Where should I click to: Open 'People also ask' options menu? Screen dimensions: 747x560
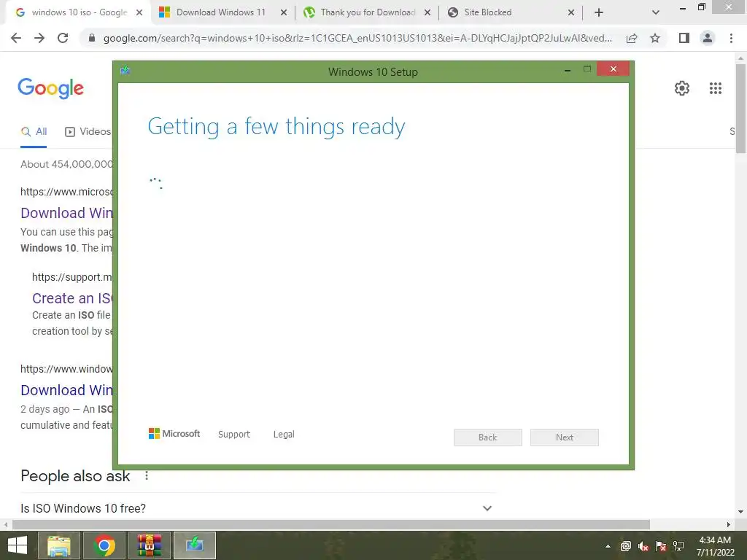147,475
